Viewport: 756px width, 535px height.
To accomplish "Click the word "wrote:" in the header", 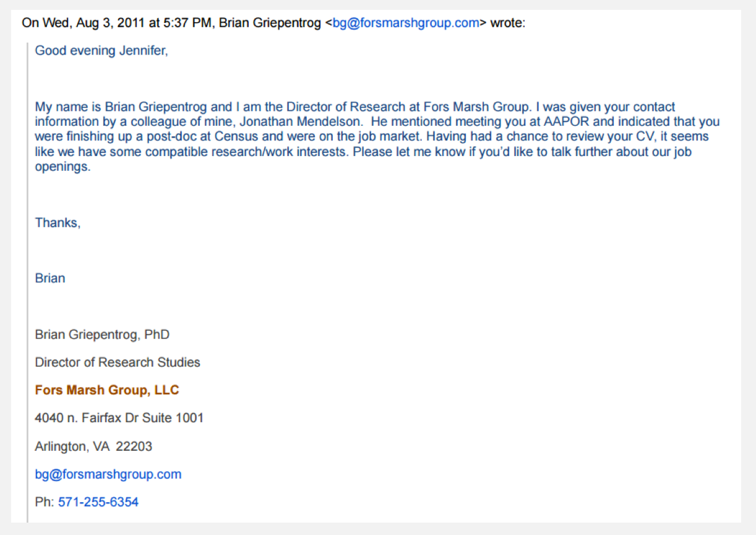I will click(x=507, y=24).
